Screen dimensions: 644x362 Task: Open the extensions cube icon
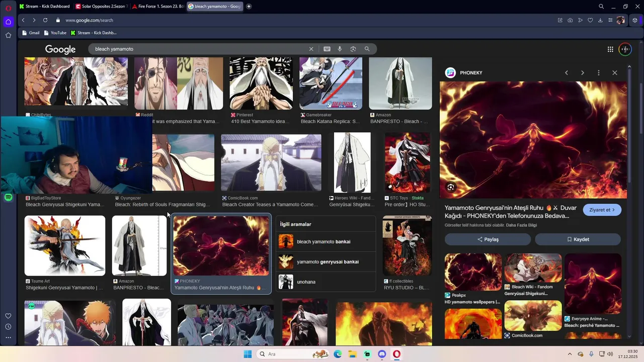click(x=635, y=20)
